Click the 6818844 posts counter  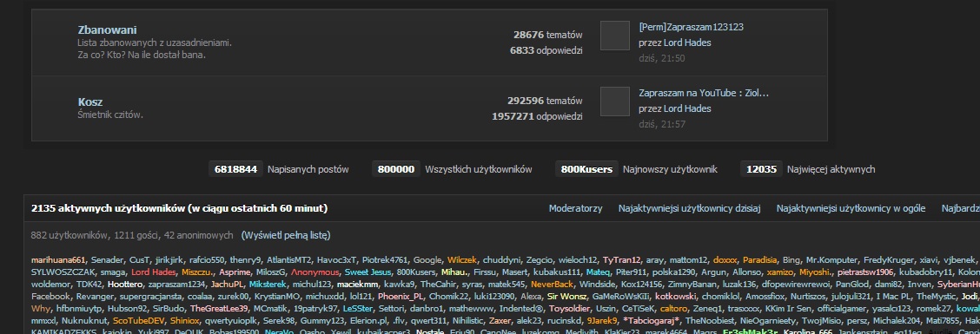pos(235,169)
